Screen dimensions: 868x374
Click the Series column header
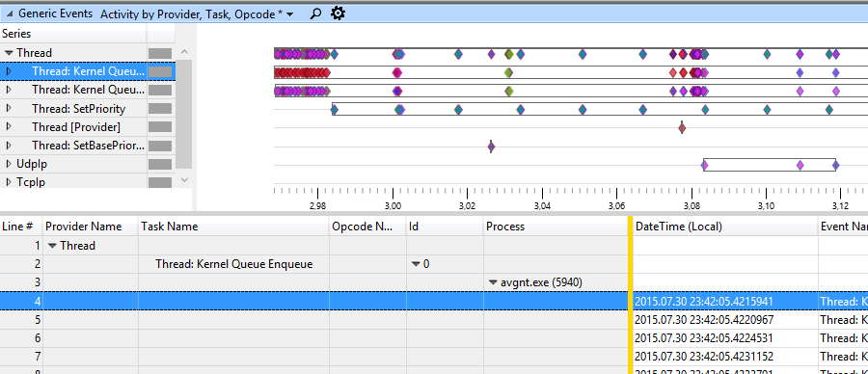[x=73, y=34]
